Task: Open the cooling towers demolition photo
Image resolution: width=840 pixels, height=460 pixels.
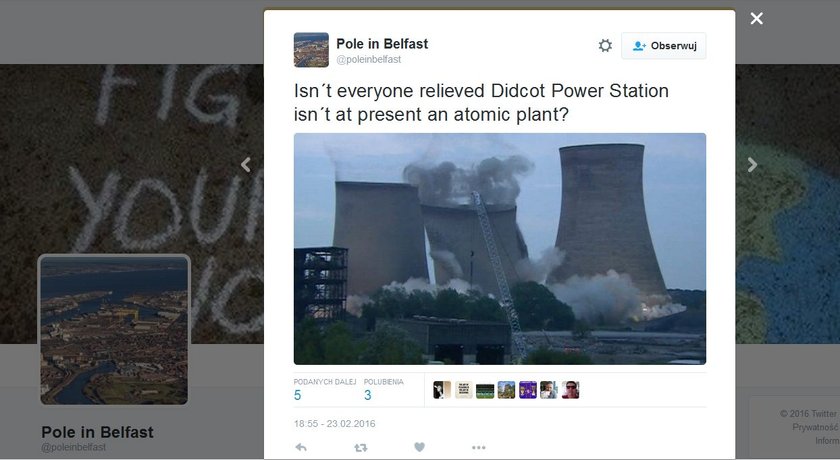Action: click(500, 249)
